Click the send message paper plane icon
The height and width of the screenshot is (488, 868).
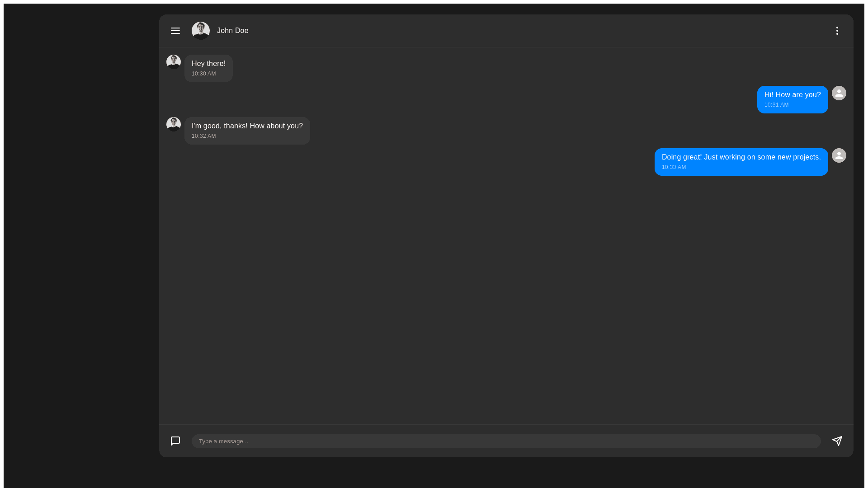click(837, 441)
